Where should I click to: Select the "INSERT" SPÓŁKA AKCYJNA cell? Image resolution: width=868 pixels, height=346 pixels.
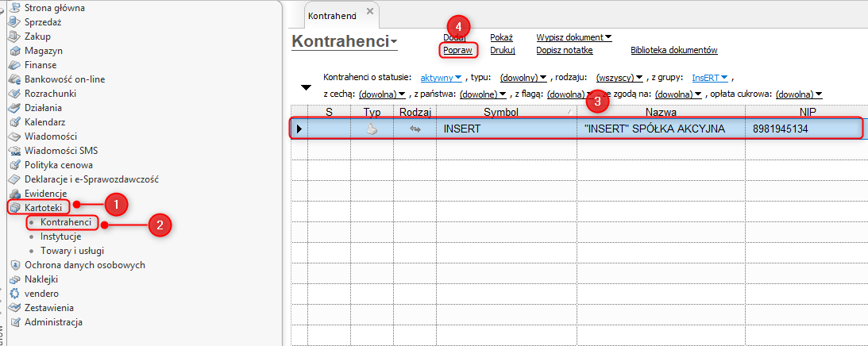661,129
